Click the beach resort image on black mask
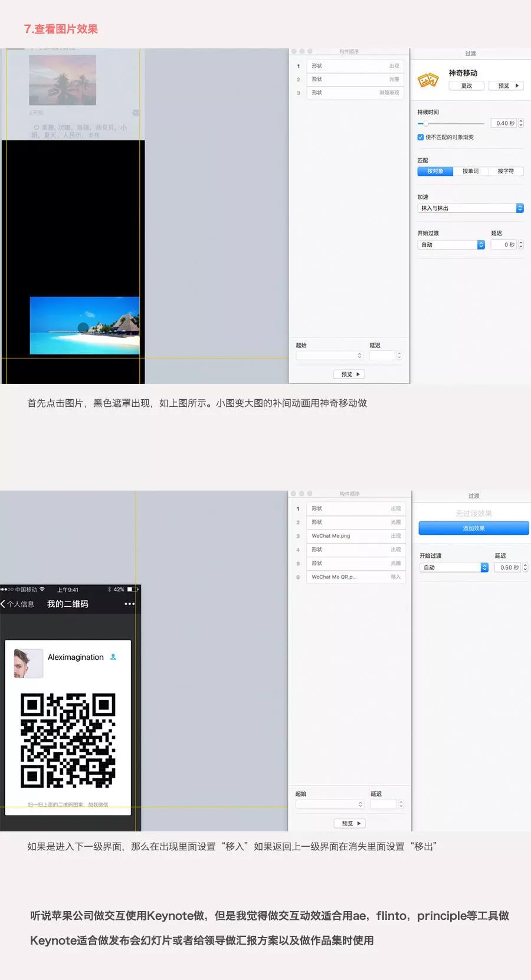This screenshot has width=531, height=980. point(84,325)
